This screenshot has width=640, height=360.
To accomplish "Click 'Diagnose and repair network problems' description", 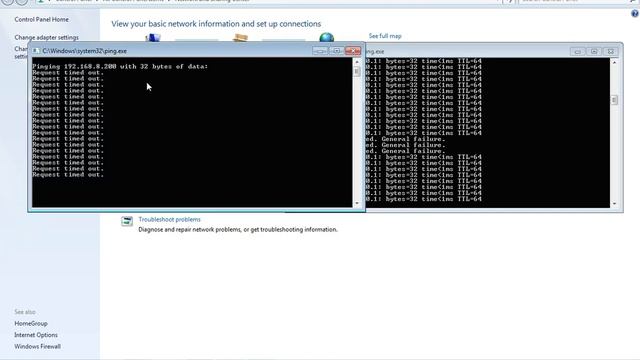I will (x=238, y=229).
